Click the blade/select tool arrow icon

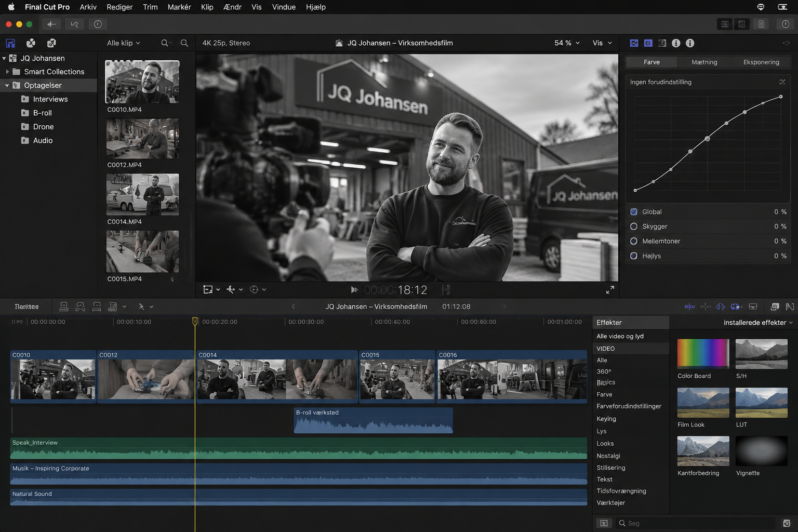pos(141,307)
